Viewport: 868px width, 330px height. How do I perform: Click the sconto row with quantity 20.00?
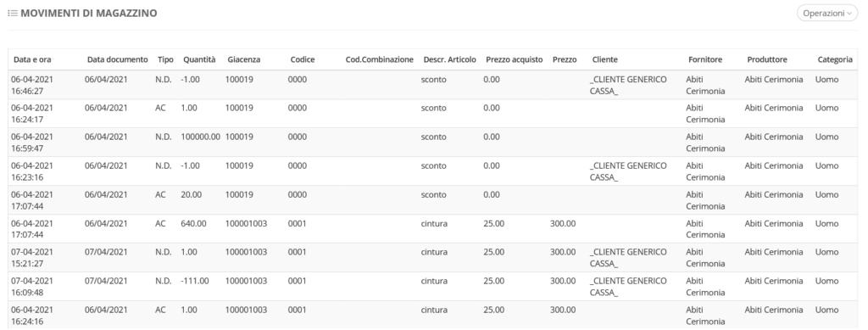click(x=433, y=200)
